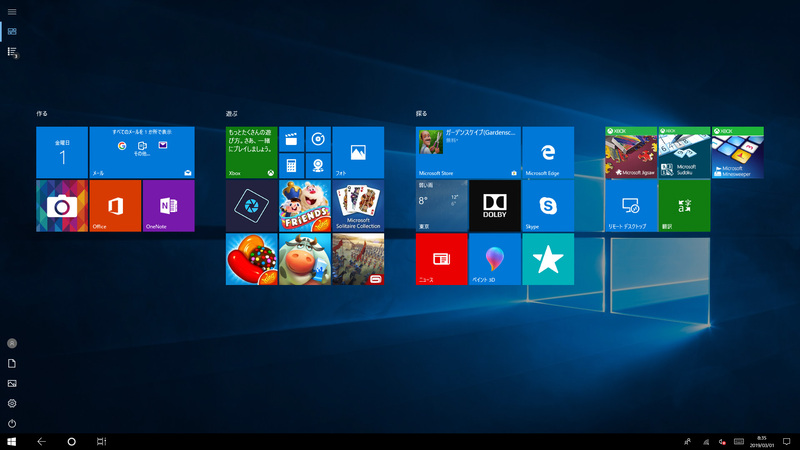Image resolution: width=800 pixels, height=450 pixels.
Task: Click the 探る group heading
Action: pyautogui.click(x=421, y=114)
